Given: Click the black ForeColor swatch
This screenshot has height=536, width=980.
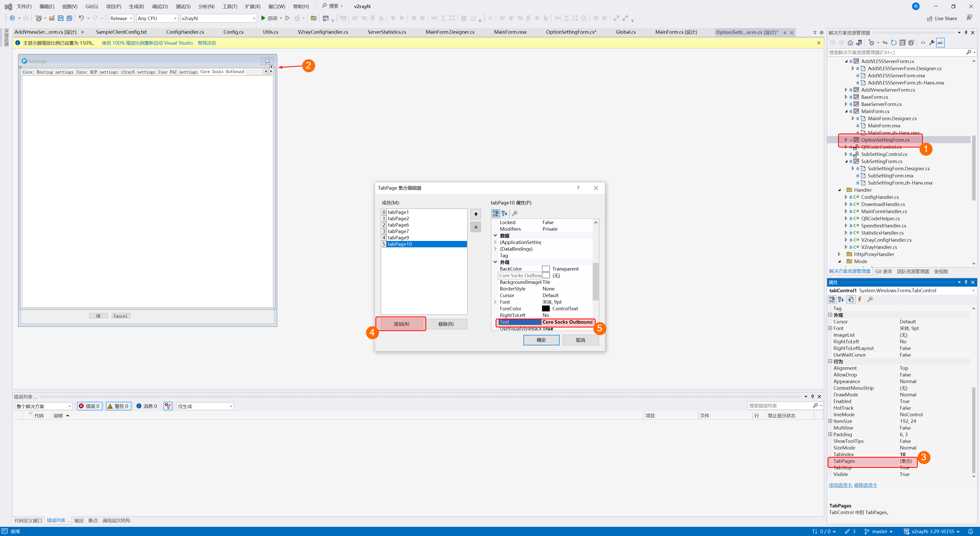Looking at the screenshot, I should pyautogui.click(x=546, y=309).
